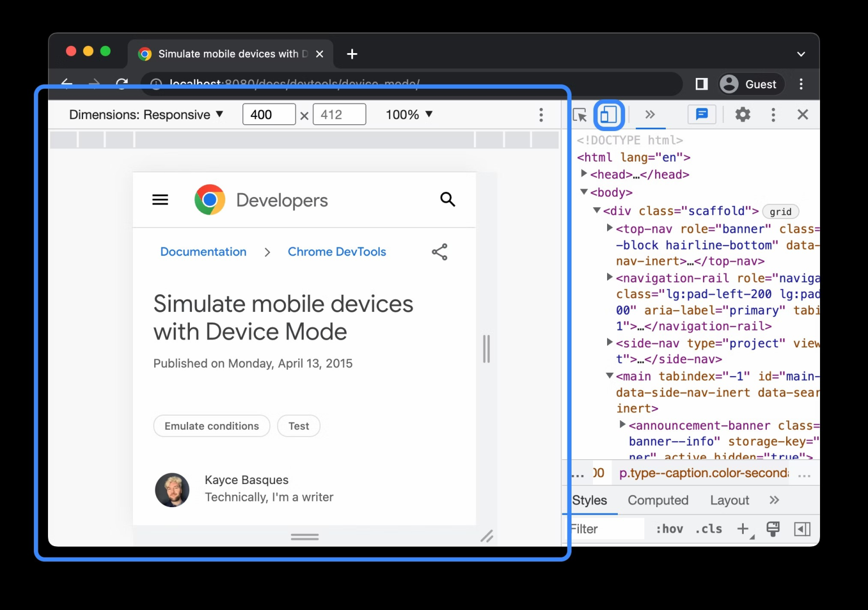Image resolution: width=868 pixels, height=610 pixels.
Task: Collapse the body element node
Action: click(584, 192)
